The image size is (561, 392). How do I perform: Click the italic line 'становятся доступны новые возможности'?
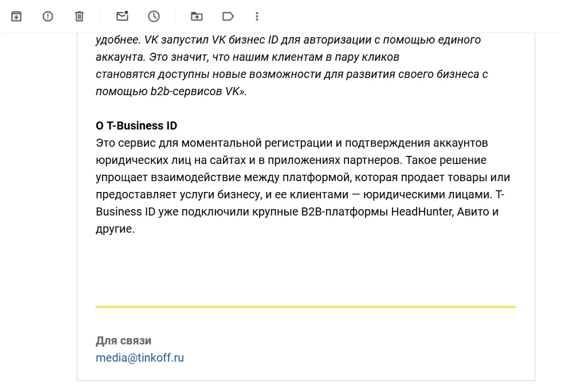[x=292, y=75]
